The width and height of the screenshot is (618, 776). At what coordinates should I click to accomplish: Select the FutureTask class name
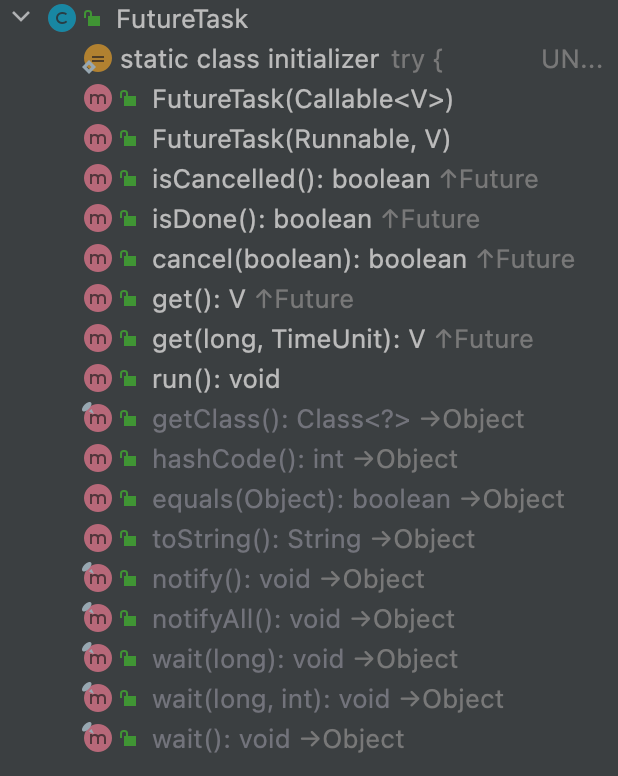click(182, 19)
